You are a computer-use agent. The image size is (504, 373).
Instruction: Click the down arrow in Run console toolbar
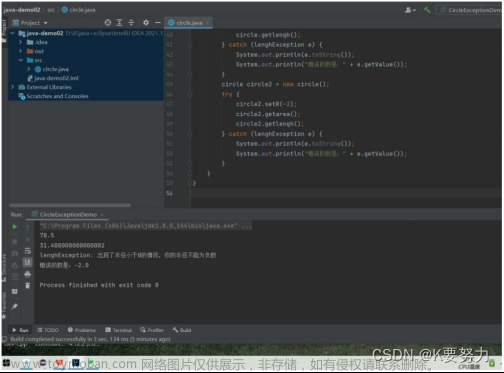click(x=28, y=239)
